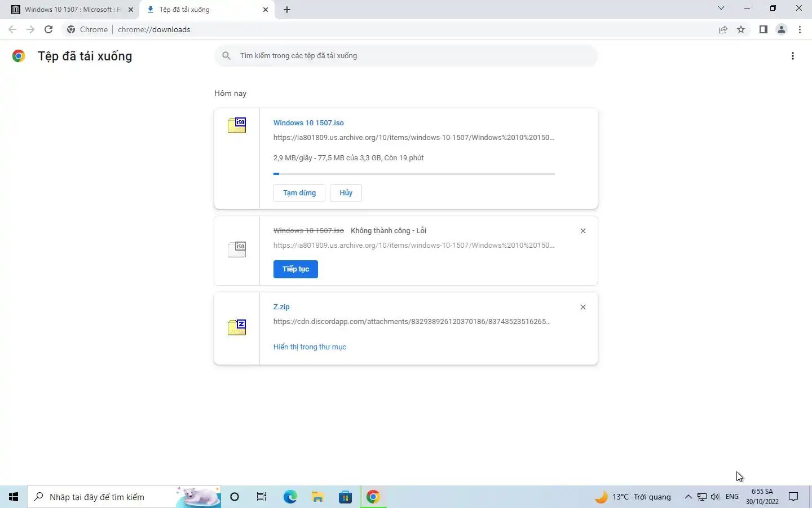
Task: Remove failed Windows 10 1507.iso from list
Action: tap(583, 231)
